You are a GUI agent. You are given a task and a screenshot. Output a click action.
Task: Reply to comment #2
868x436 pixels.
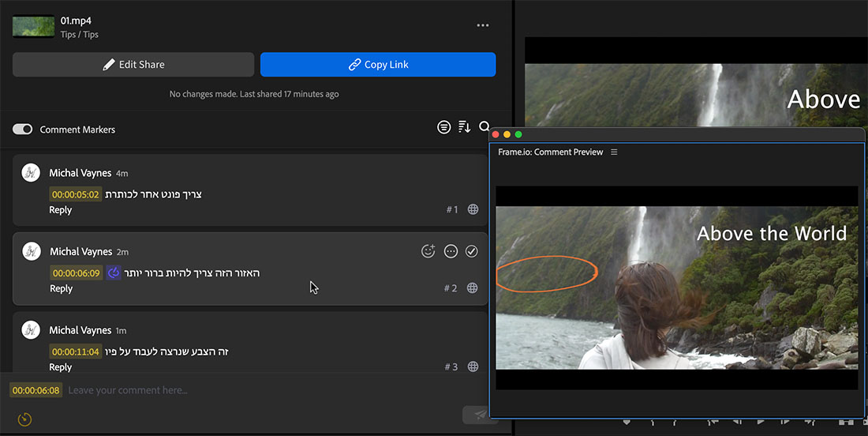[x=61, y=288]
